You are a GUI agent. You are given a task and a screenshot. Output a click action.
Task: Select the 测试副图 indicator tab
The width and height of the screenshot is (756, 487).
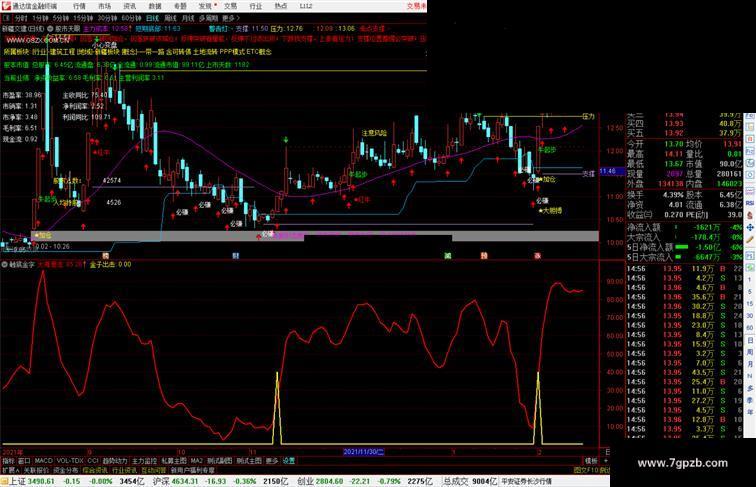tap(220, 461)
